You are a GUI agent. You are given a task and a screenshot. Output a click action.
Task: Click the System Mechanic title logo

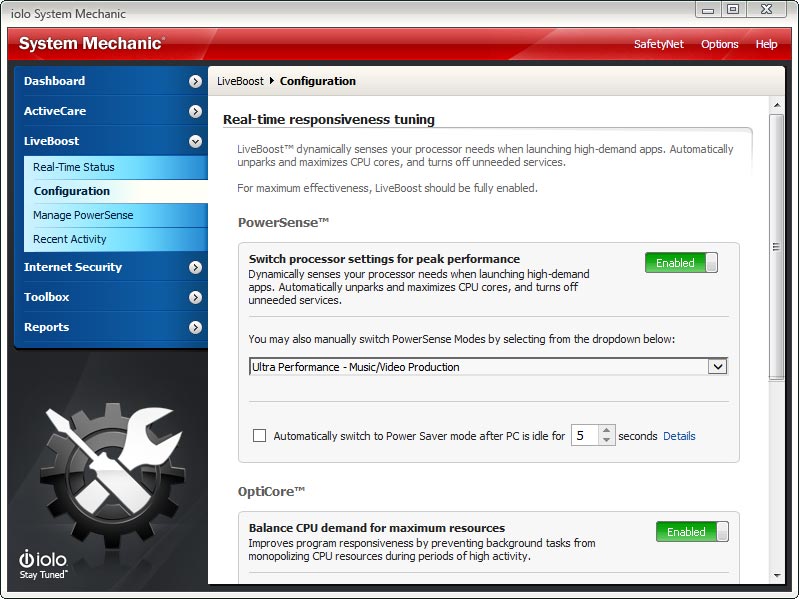pos(92,43)
